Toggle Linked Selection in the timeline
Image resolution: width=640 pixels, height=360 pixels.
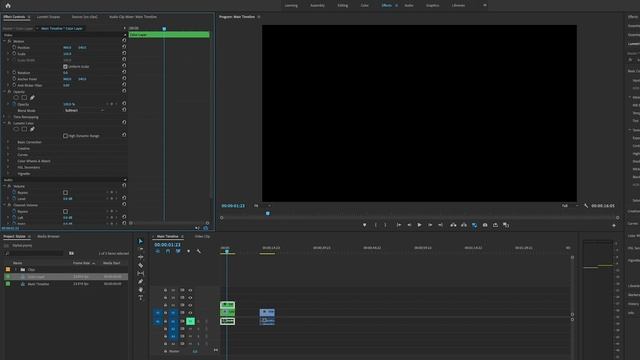(x=178, y=251)
